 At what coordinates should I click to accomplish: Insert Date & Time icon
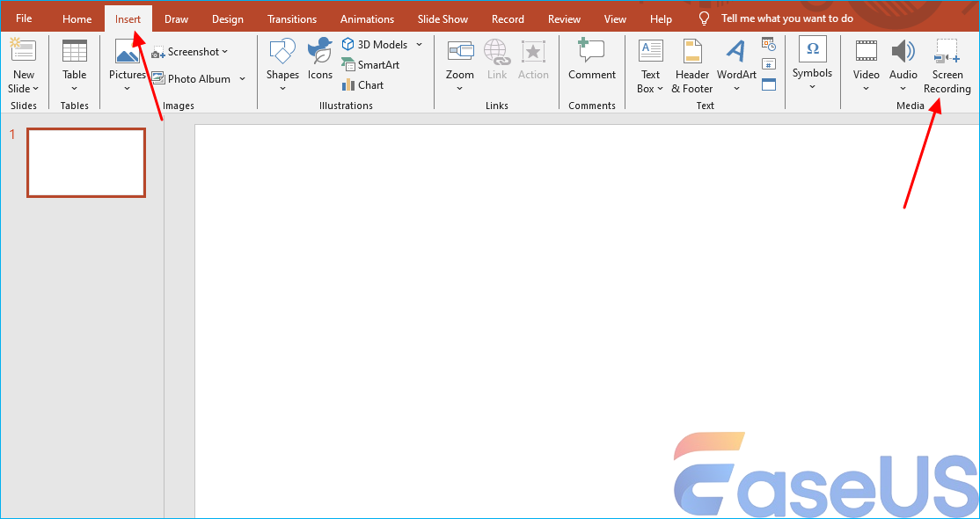769,44
